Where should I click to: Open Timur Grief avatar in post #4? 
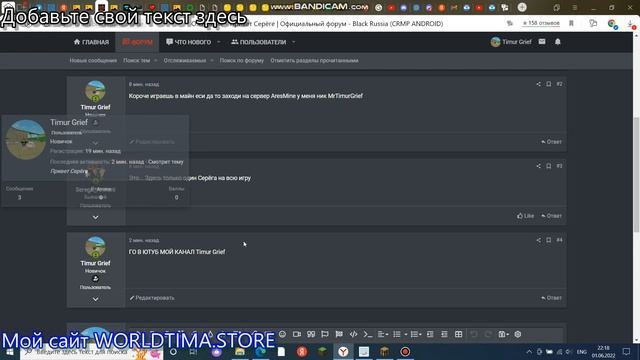coord(96,247)
